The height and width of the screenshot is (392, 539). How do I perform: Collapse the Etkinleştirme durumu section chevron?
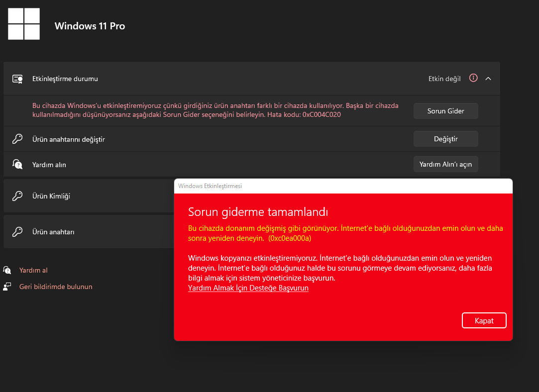coord(488,79)
